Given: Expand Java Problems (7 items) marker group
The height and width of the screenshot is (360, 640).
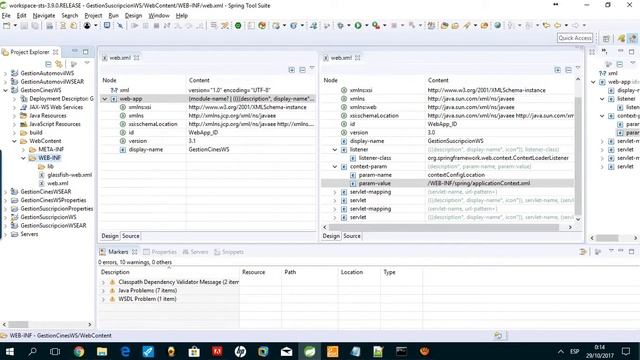Looking at the screenshot, I should pyautogui.click(x=103, y=291).
